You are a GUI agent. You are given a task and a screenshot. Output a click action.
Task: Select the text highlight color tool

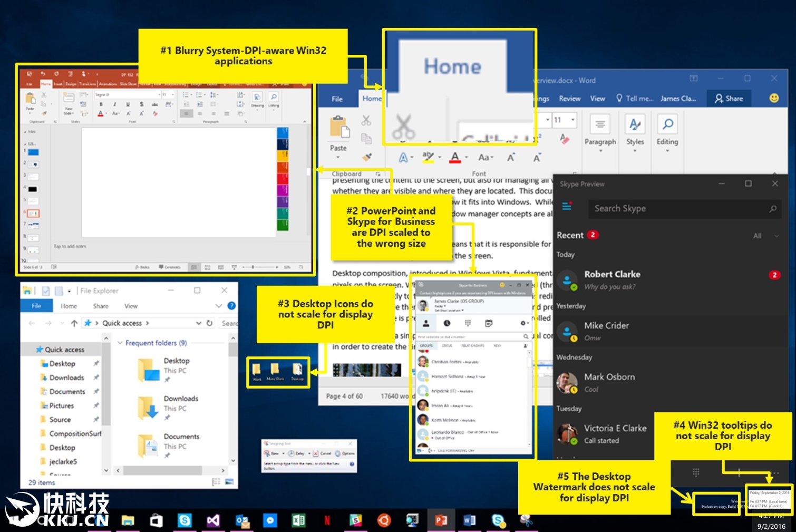(x=428, y=157)
